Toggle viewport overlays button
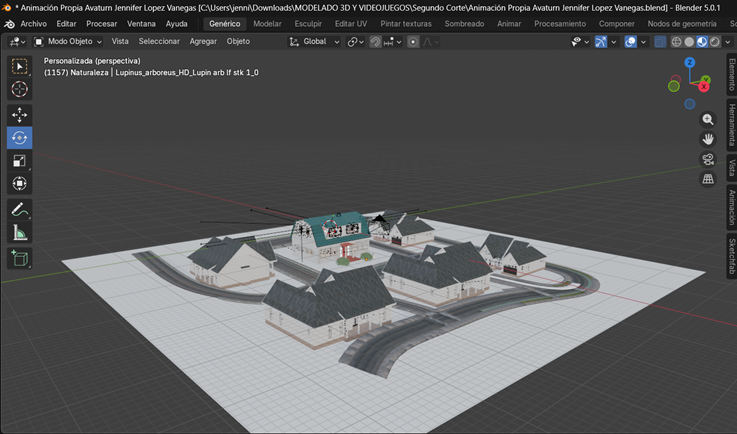The width and height of the screenshot is (737, 434). (x=630, y=42)
